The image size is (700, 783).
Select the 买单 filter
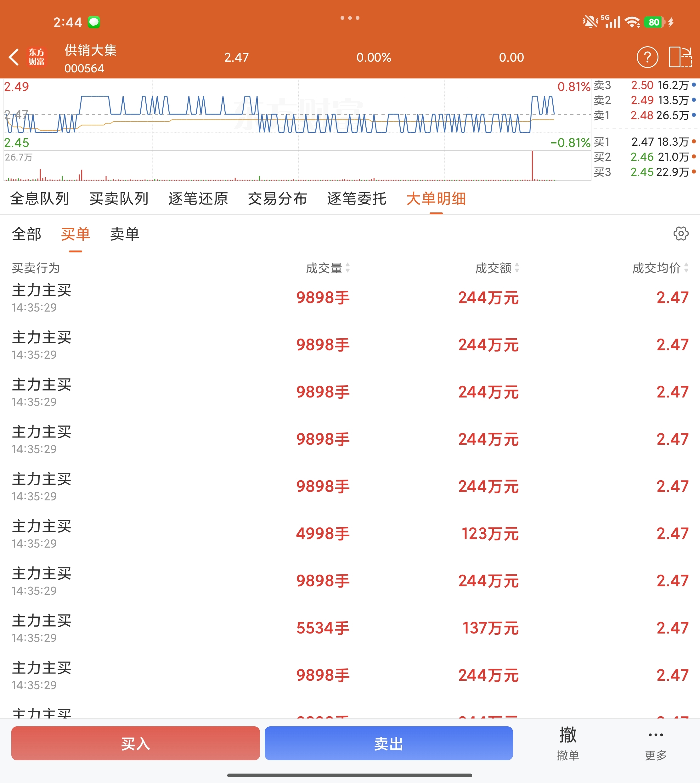[x=76, y=234]
